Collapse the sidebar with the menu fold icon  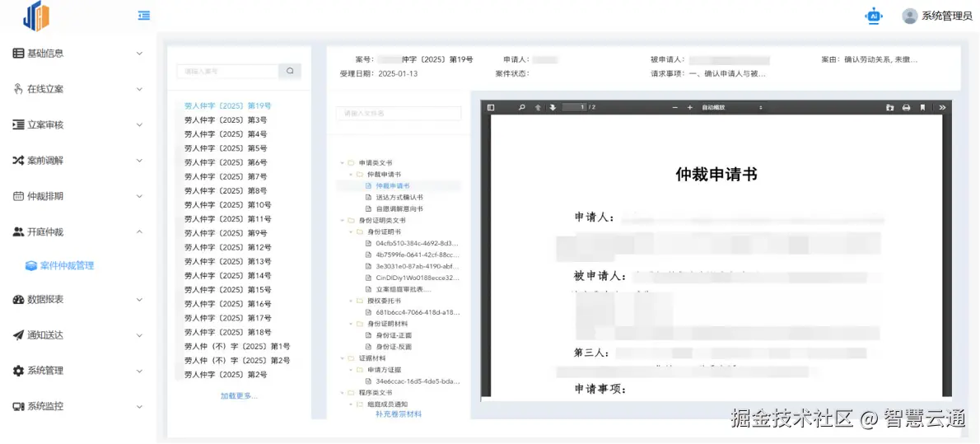pos(144,16)
